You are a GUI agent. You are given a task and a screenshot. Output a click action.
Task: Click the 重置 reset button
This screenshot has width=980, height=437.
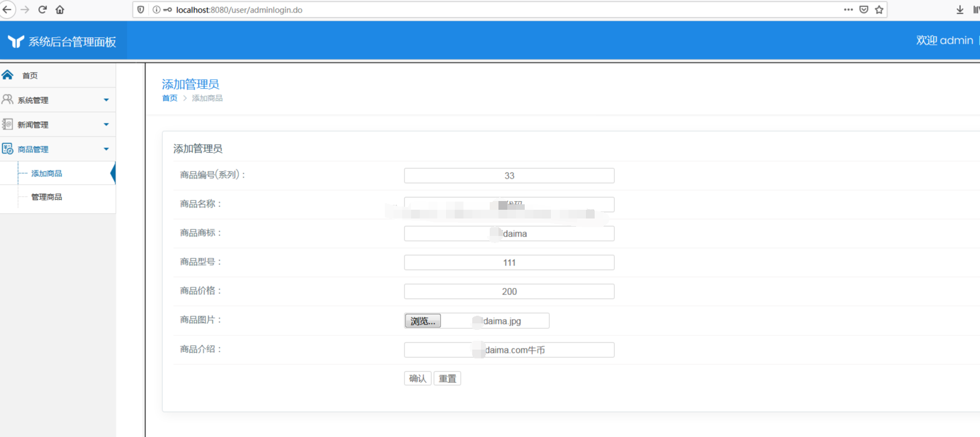[x=447, y=379]
